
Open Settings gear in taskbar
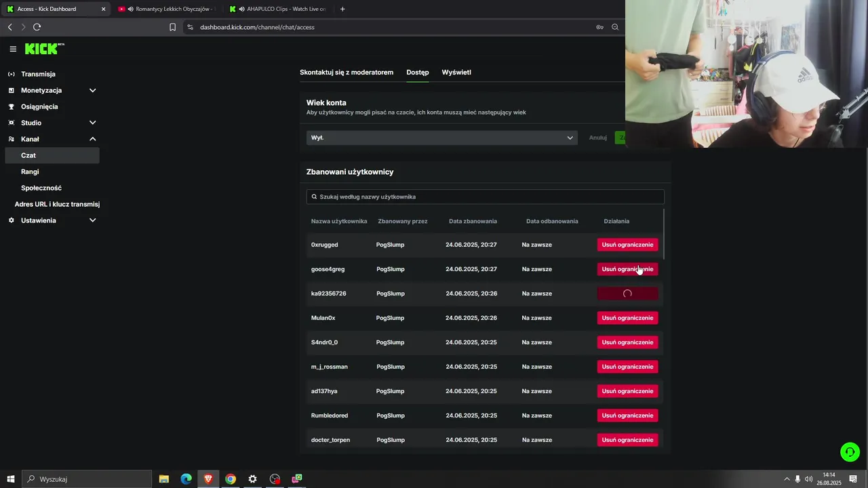(x=252, y=479)
